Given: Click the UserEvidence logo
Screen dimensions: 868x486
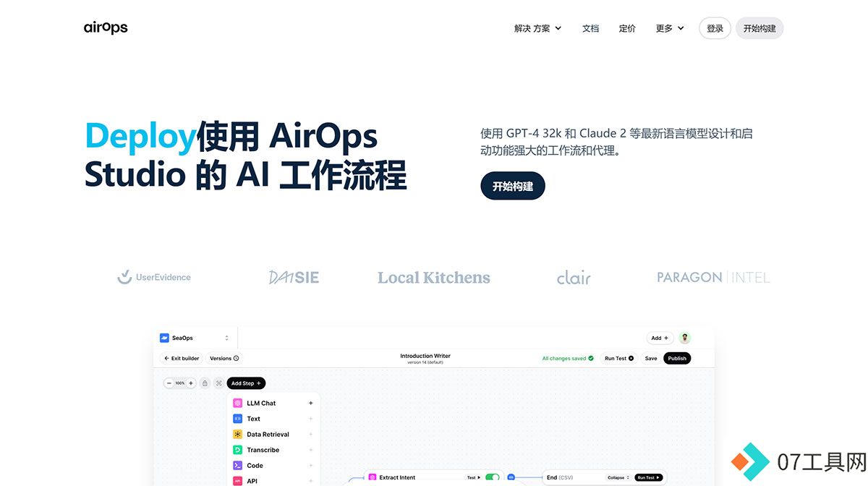Looking at the screenshot, I should pos(154,277).
